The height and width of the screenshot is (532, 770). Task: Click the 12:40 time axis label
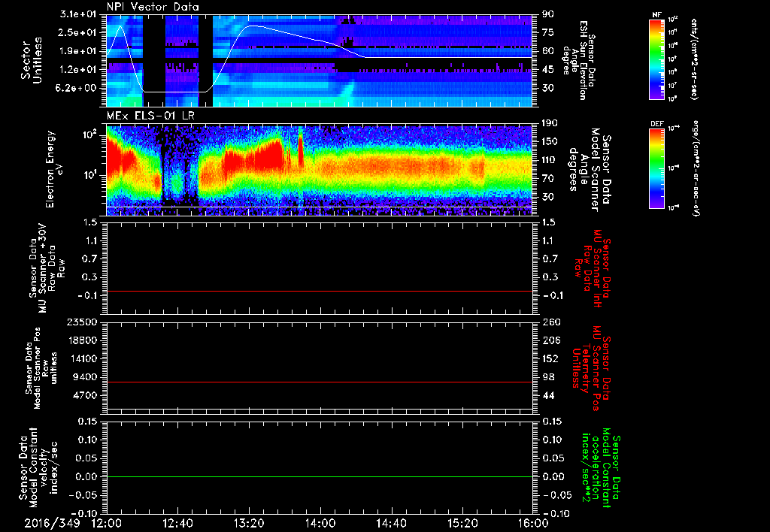click(x=177, y=523)
